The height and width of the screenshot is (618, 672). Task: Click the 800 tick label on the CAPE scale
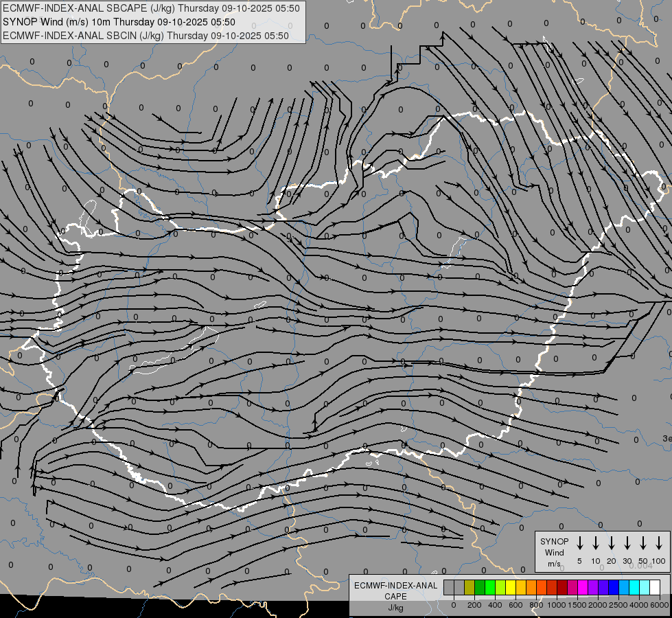536,605
